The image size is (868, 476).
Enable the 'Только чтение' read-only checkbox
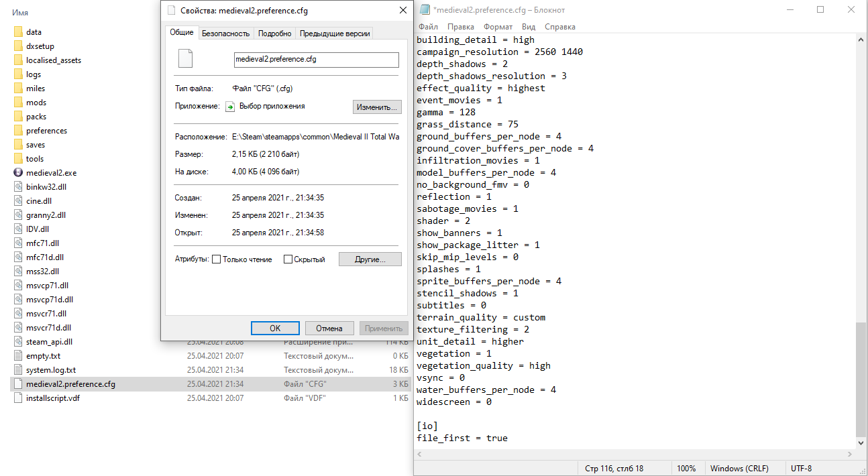point(216,259)
